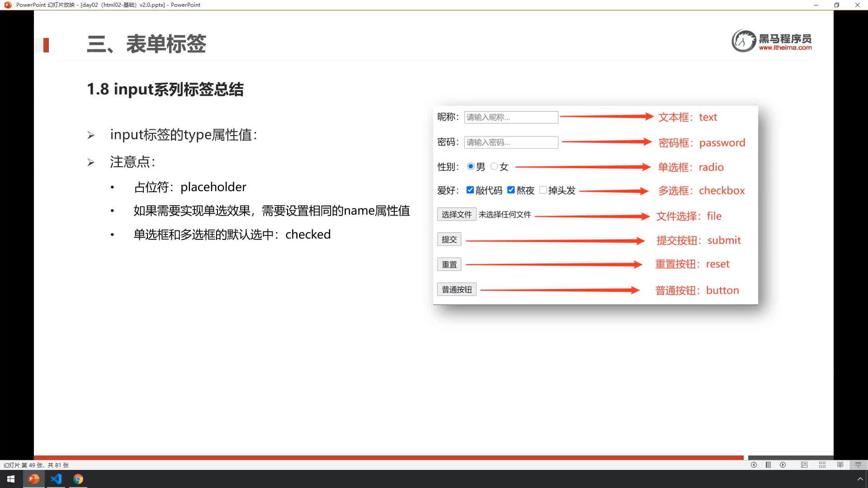
Task: Click the label 密码框：password
Action: (702, 143)
